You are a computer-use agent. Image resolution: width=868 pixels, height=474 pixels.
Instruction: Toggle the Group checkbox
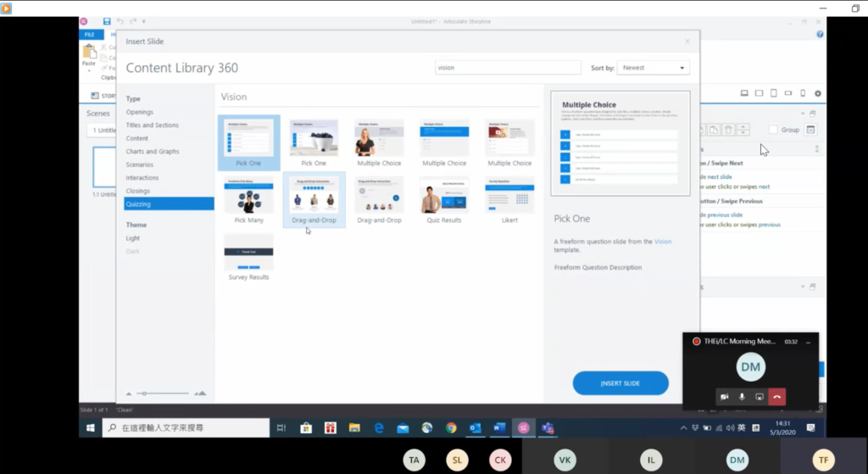[x=773, y=130]
